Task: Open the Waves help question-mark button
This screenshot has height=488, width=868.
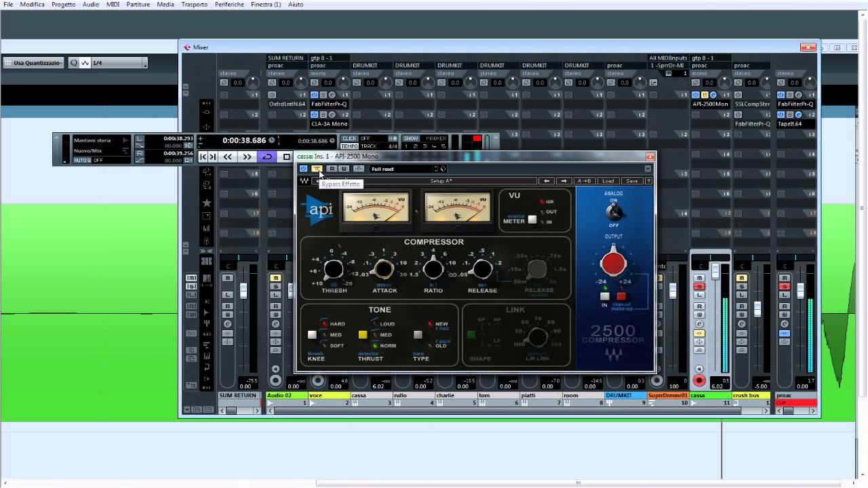Action: coord(648,181)
